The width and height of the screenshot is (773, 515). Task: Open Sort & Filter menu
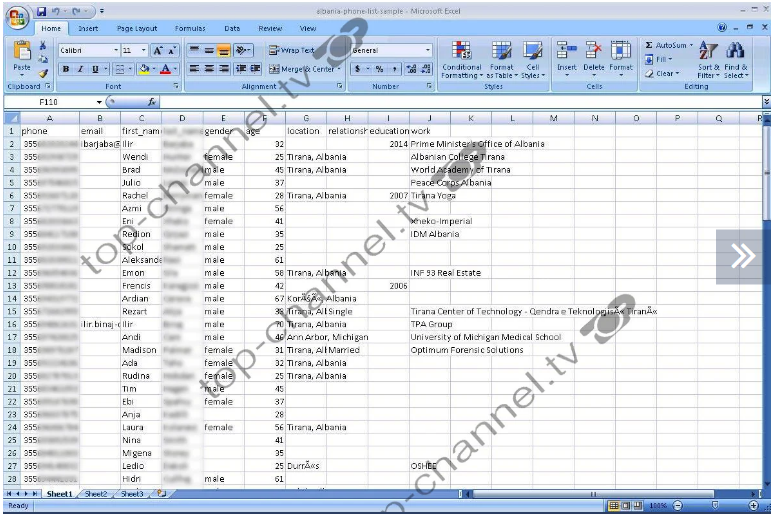(708, 60)
